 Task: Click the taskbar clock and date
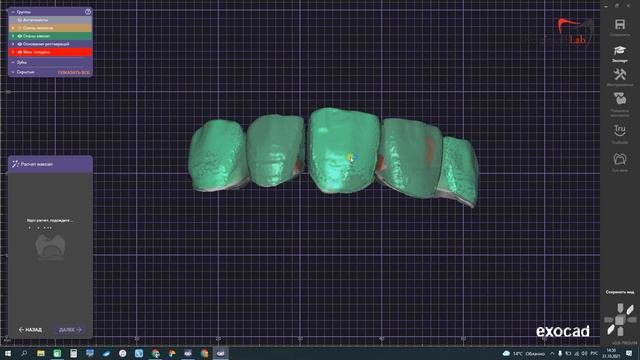611,353
